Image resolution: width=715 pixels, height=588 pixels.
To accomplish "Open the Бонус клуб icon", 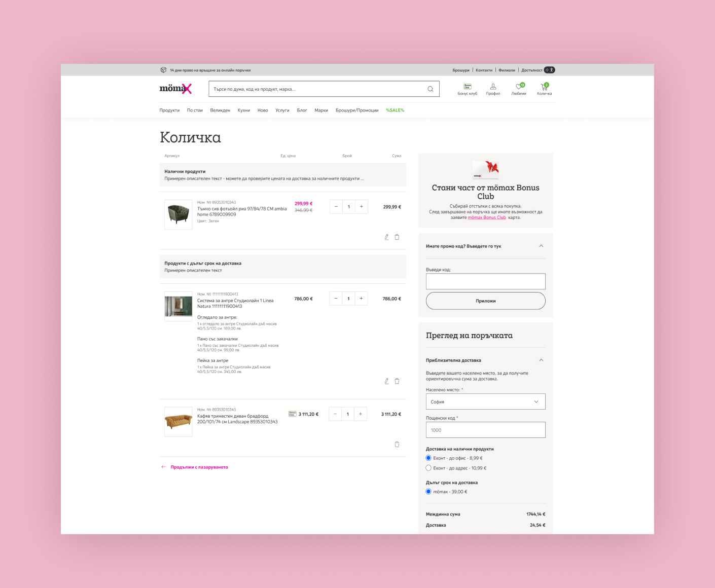I will pyautogui.click(x=468, y=89).
